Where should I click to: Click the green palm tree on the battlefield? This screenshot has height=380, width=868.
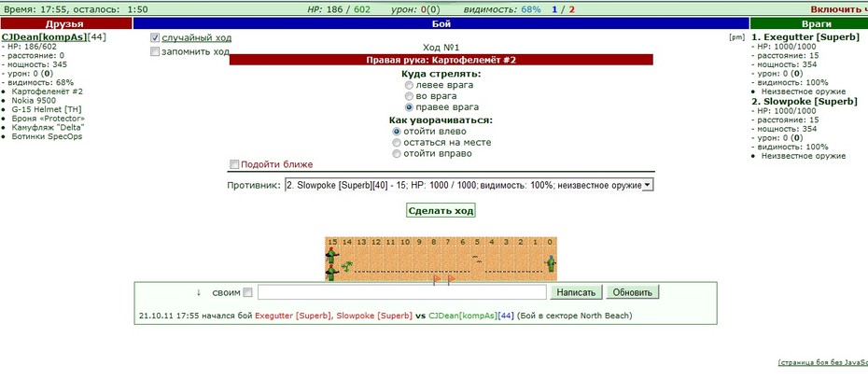tap(346, 266)
